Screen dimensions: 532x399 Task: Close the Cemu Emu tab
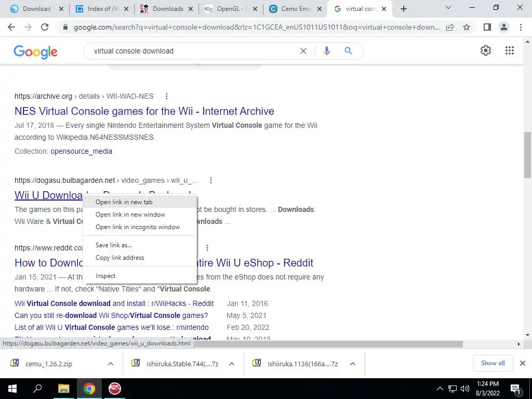coord(320,9)
